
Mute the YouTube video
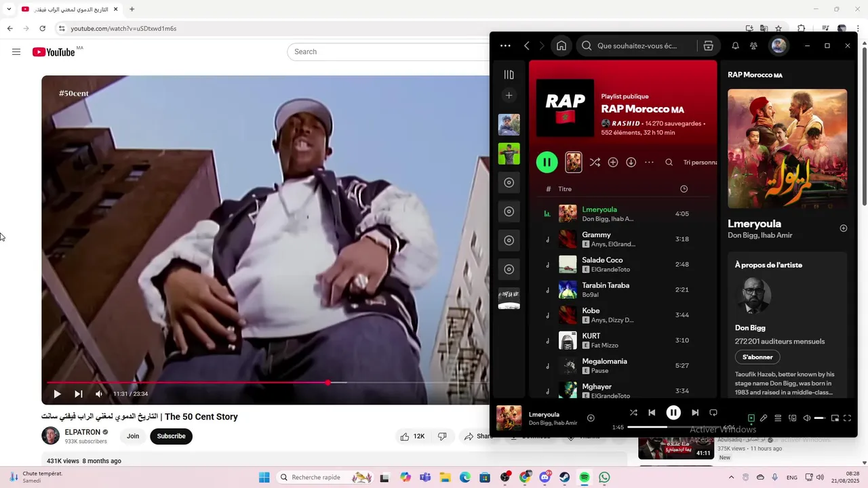99,394
